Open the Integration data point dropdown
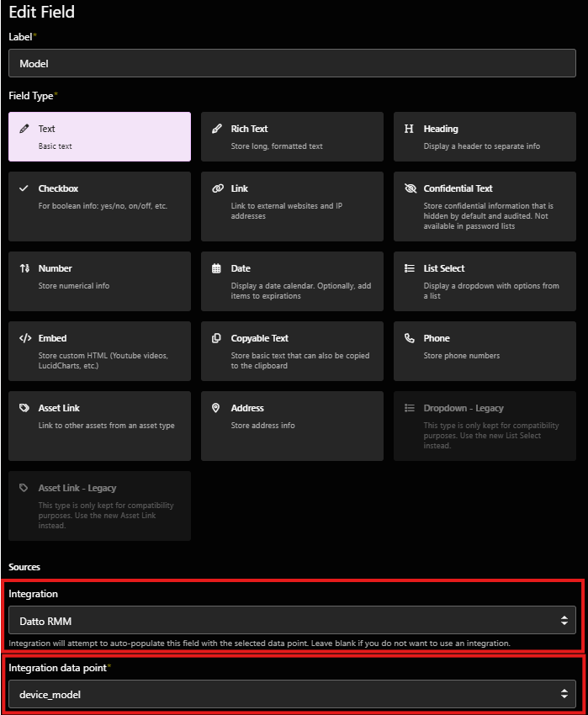This screenshot has height=715, width=588. point(294,695)
